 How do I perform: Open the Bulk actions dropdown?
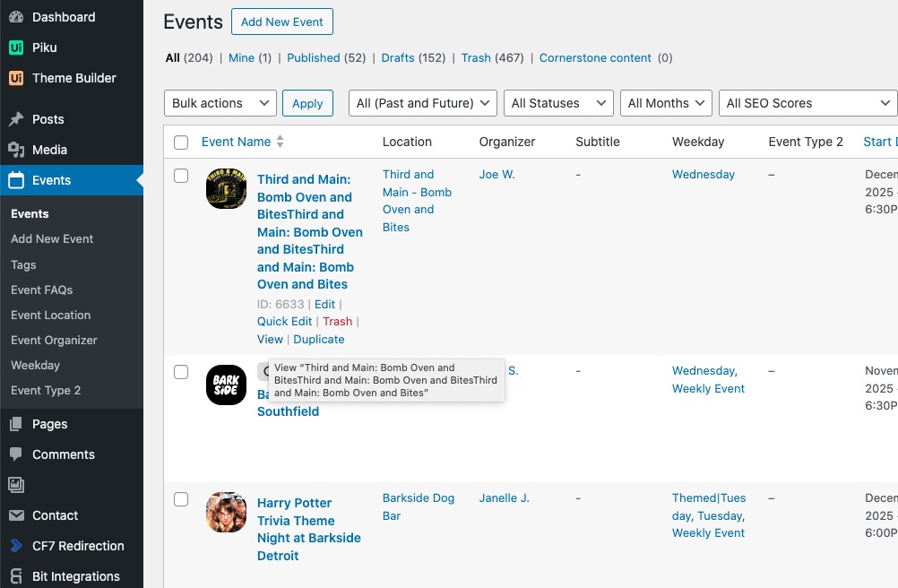(220, 103)
